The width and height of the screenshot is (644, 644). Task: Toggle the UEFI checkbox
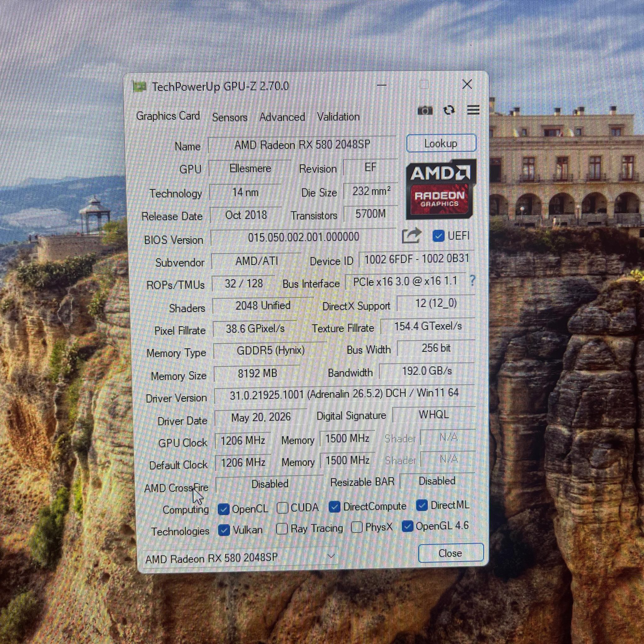pos(438,236)
